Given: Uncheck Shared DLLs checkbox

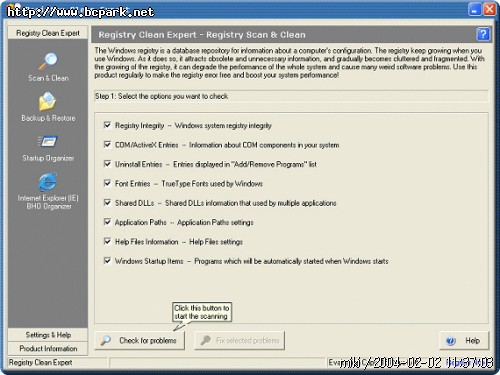Looking at the screenshot, I should pos(107,203).
